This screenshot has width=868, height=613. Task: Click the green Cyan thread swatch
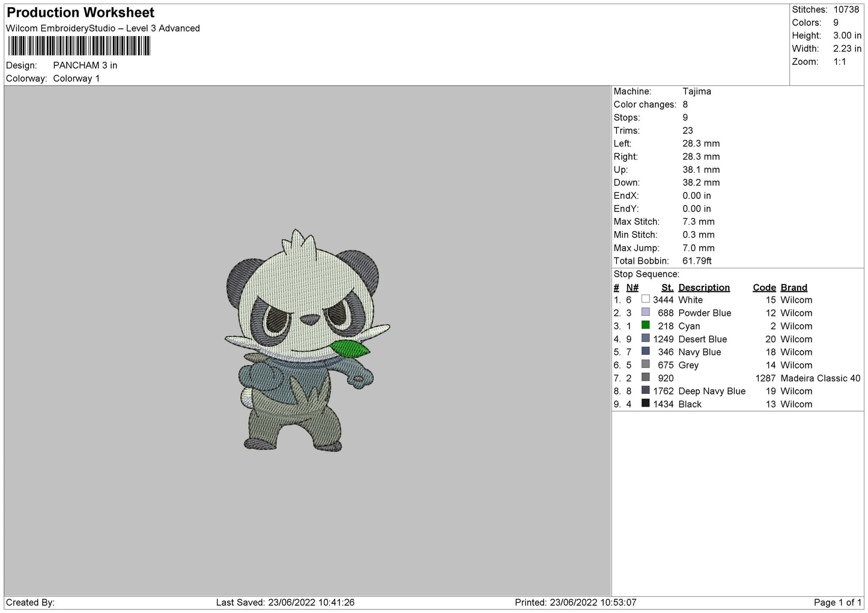tap(645, 325)
